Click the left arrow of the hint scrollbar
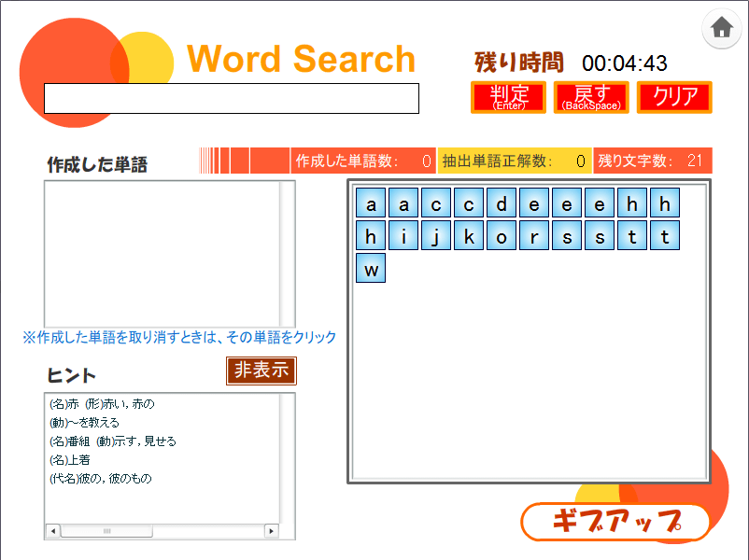This screenshot has width=749, height=560. tap(52, 531)
